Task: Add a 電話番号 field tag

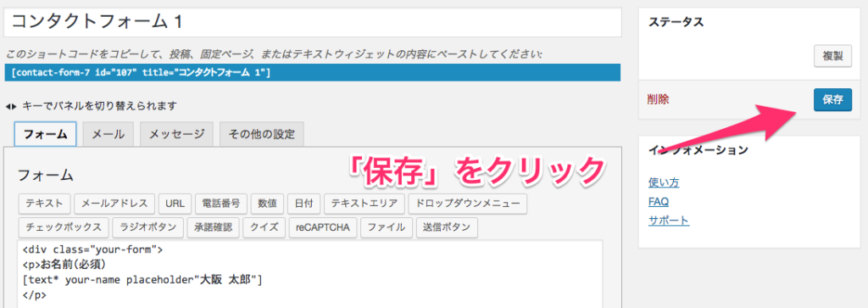Action: (x=221, y=204)
